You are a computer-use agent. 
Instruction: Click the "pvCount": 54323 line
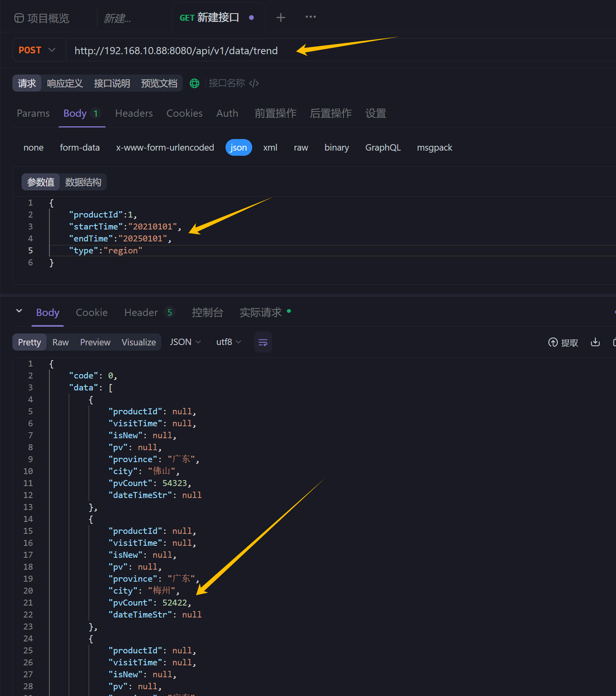click(150, 483)
